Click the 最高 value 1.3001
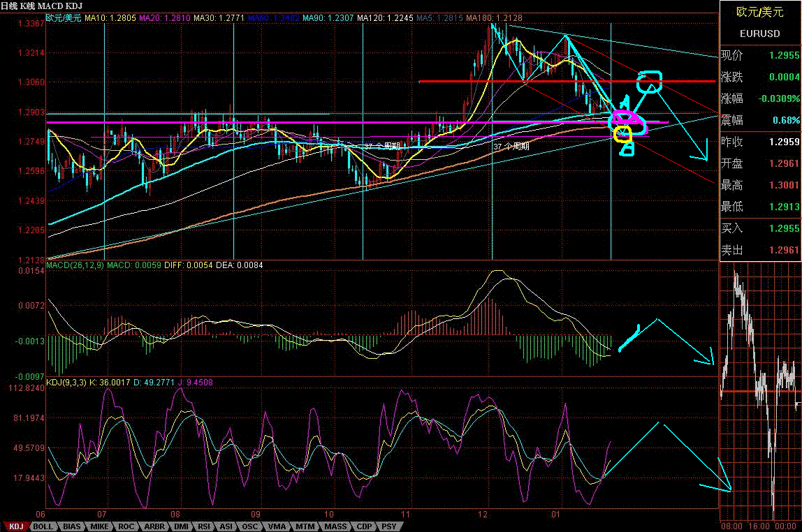This screenshot has width=802, height=532. 784,185
